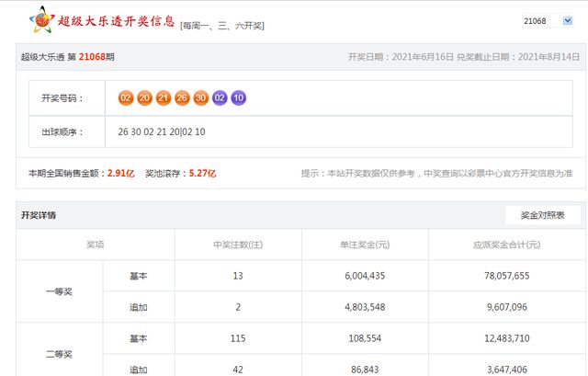This screenshot has height=376, width=588.
Task: Click the 追加 cell under 二等奖
Action: click(x=139, y=370)
